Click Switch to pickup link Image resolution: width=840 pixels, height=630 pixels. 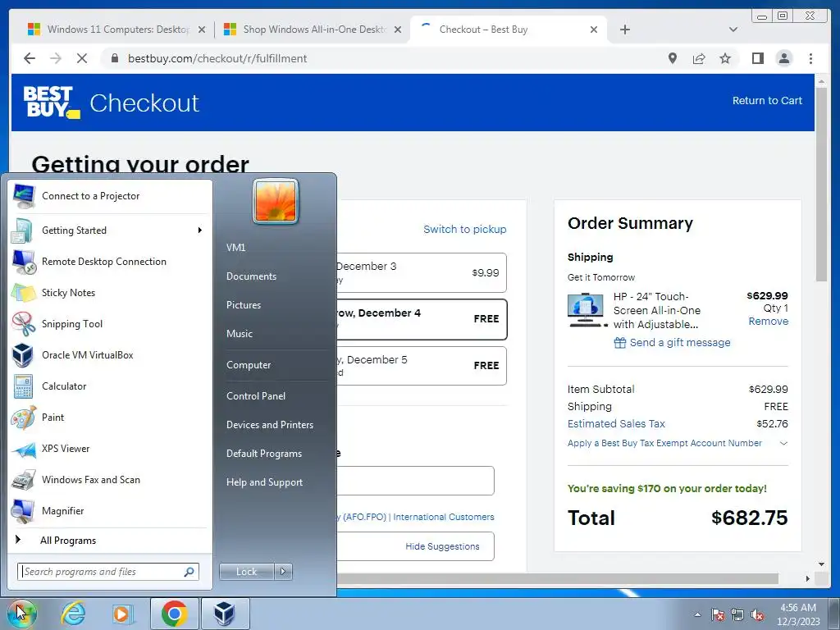tap(464, 230)
